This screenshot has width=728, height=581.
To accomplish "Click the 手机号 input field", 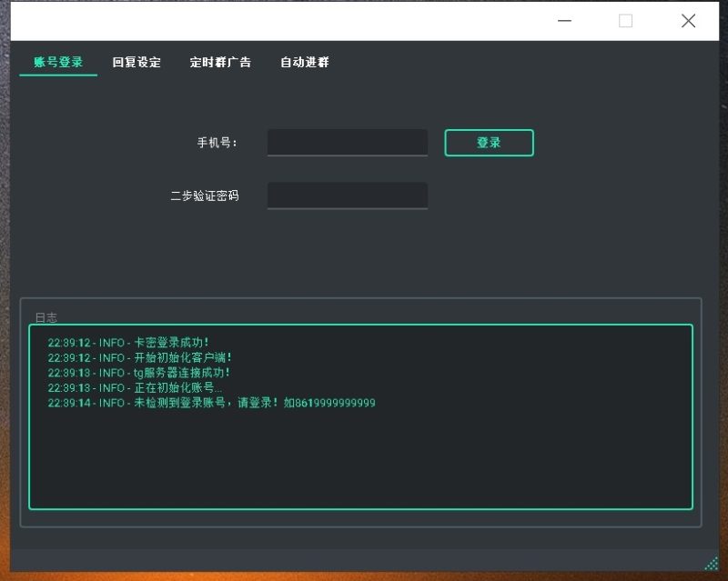I will pyautogui.click(x=347, y=142).
